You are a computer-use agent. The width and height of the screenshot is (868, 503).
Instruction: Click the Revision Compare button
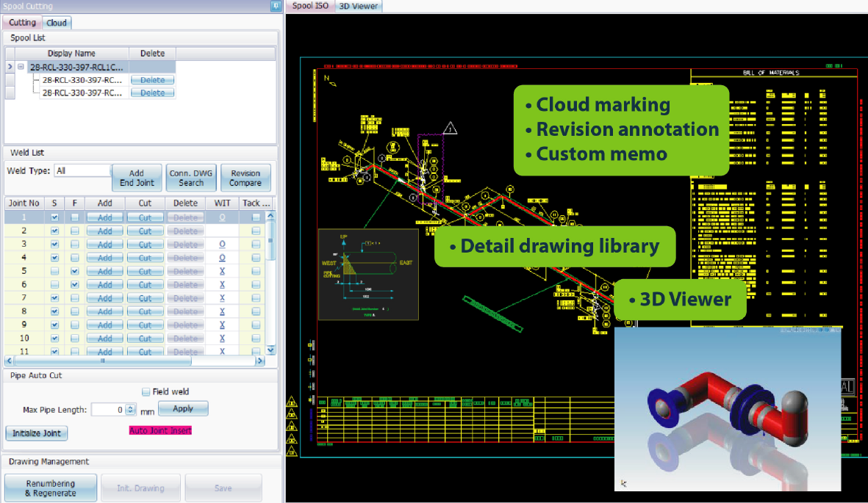(245, 178)
